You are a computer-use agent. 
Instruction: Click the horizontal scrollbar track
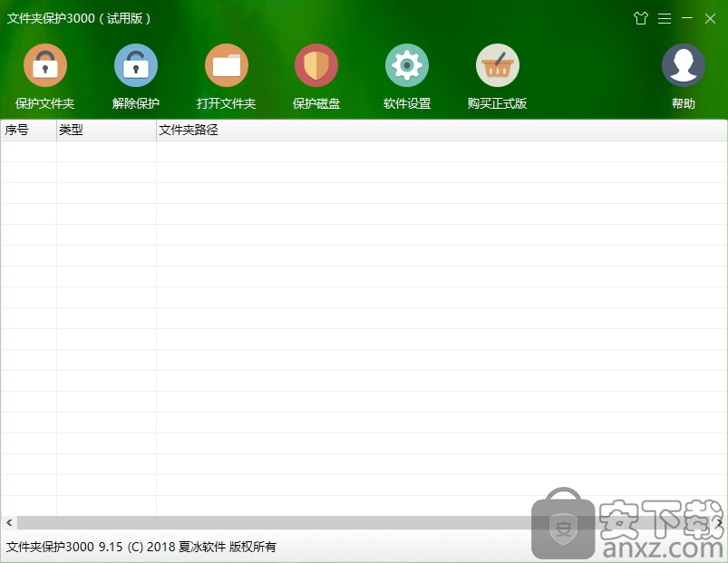point(364,522)
